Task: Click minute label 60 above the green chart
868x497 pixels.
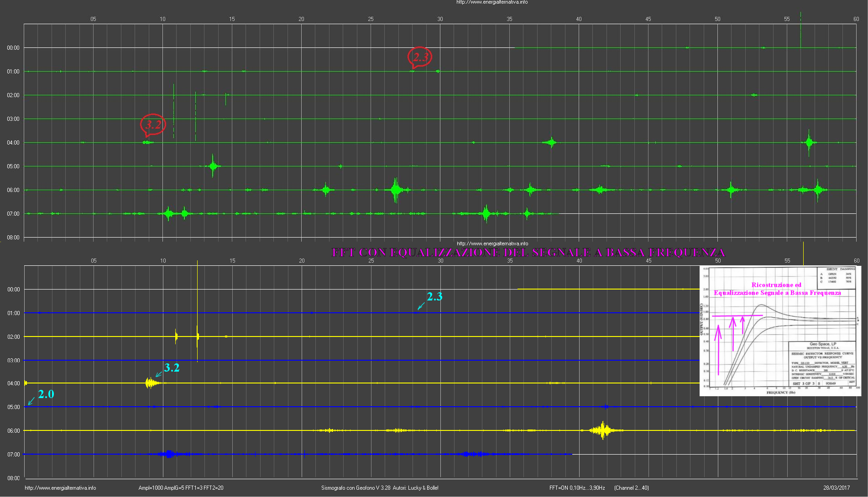Action: pos(856,19)
